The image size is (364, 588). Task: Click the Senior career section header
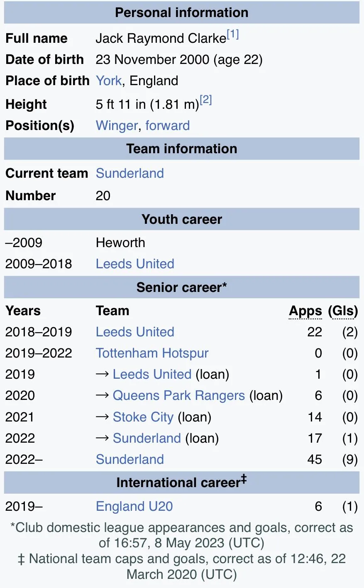[182, 287]
